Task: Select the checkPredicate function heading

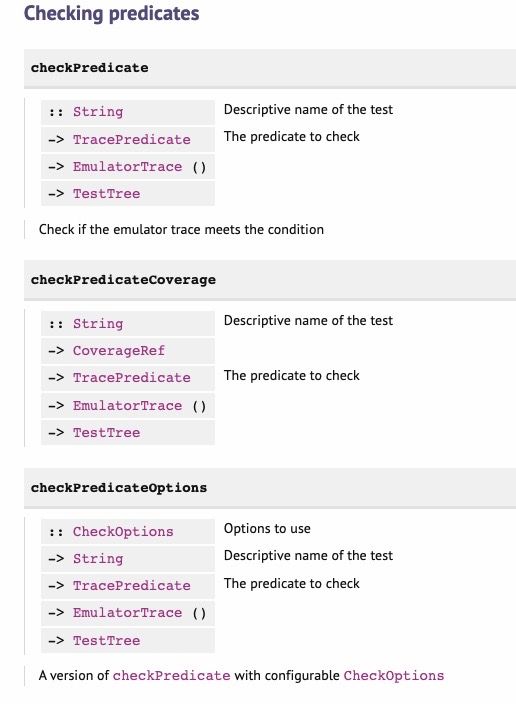Action: [89, 68]
